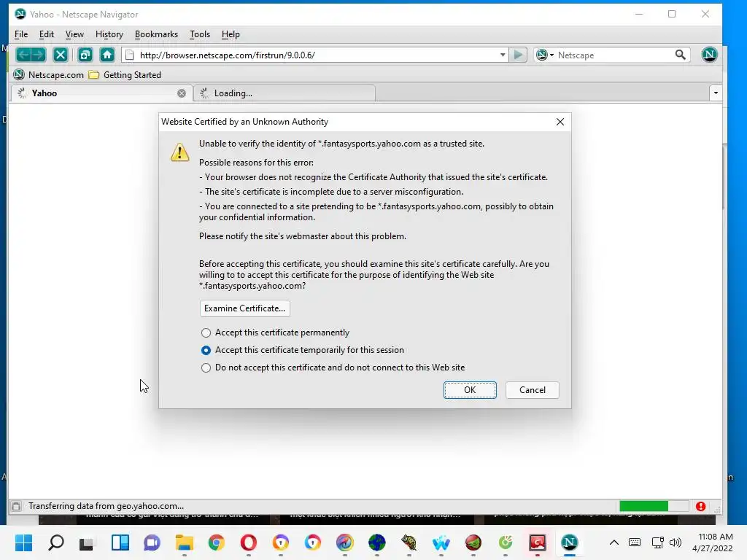
Task: Click the blue W taskbar app icon
Action: pyautogui.click(x=441, y=542)
